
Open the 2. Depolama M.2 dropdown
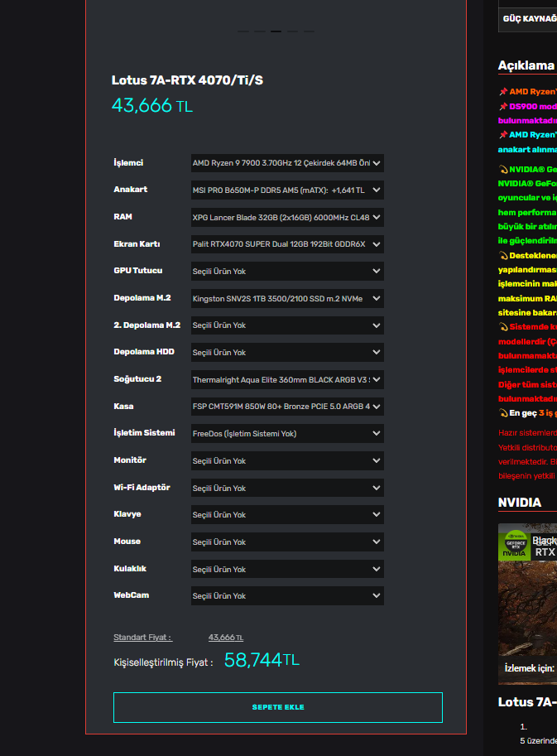tap(287, 325)
